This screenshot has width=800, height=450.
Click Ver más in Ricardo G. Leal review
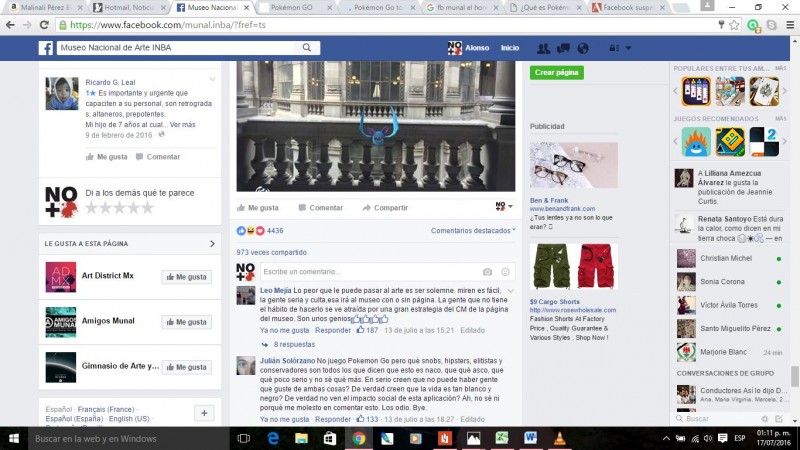pos(183,124)
